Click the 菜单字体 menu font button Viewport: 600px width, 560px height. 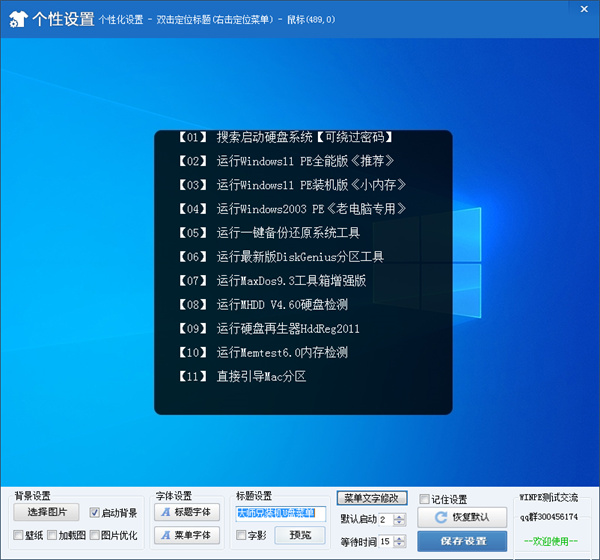(187, 535)
